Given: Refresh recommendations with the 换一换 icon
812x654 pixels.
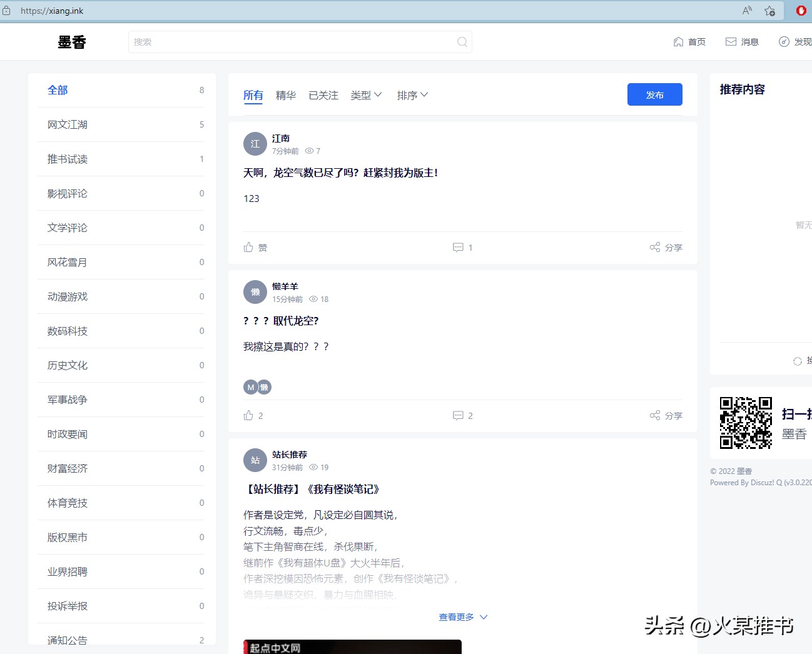Looking at the screenshot, I should point(797,361).
